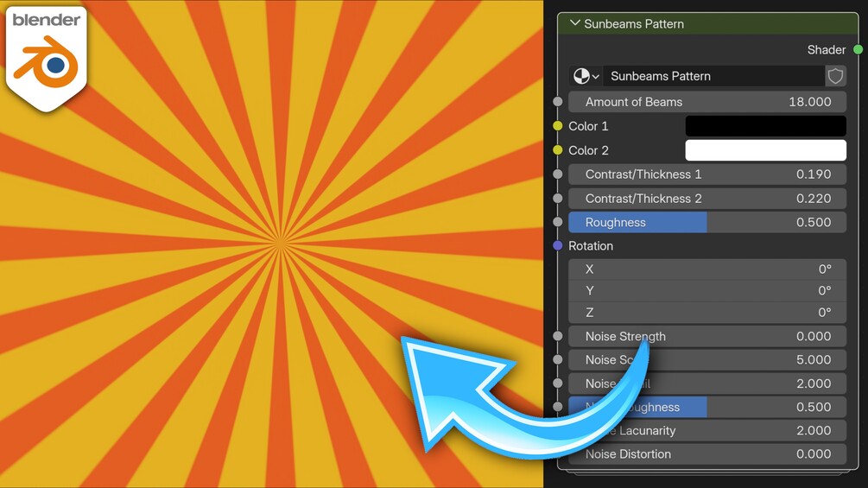This screenshot has height=488, width=868.
Task: Edit the Noise Distortion value
Action: [706, 454]
